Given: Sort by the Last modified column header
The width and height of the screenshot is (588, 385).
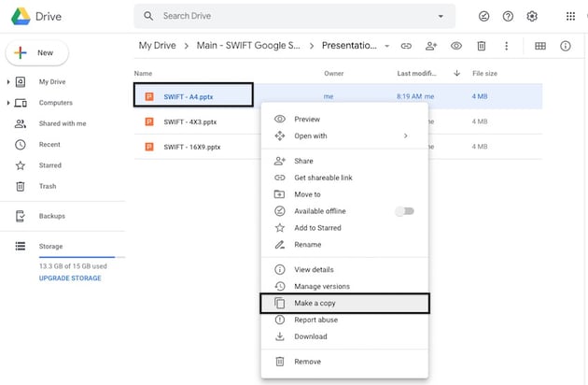Looking at the screenshot, I should [416, 73].
